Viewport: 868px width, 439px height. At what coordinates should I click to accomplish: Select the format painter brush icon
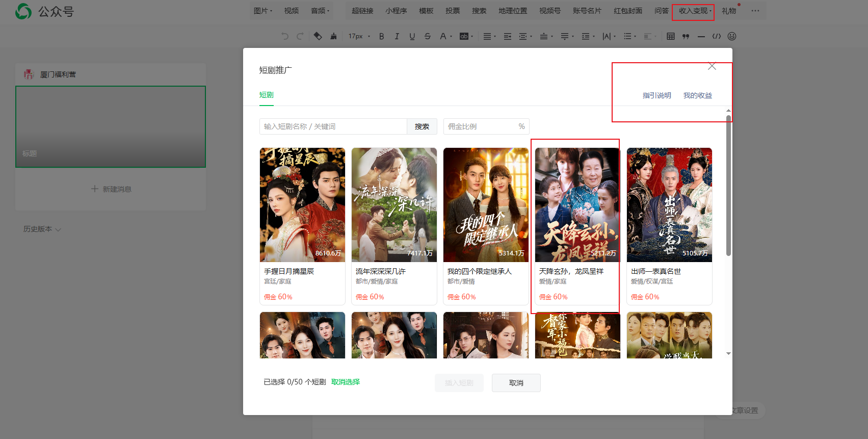tap(333, 36)
